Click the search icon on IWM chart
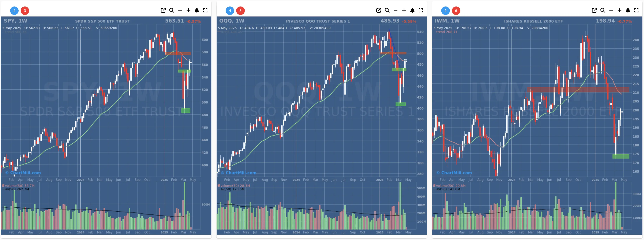 pos(603,10)
